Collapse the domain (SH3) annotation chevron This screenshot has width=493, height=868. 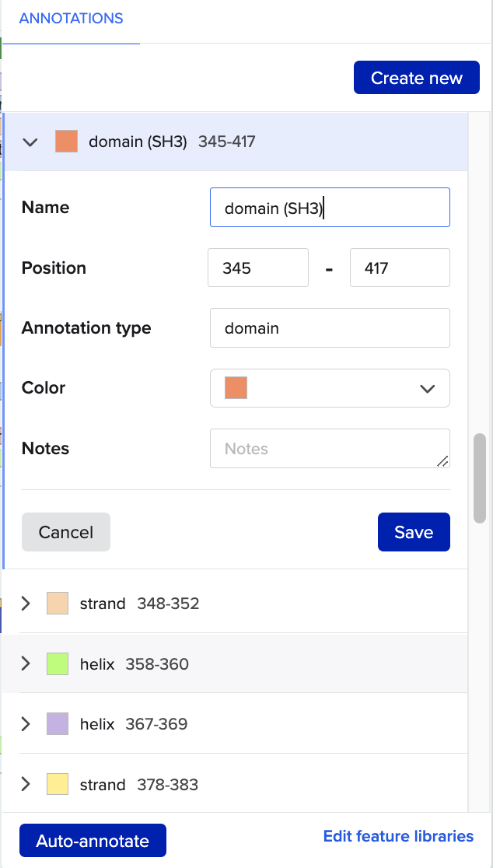pyautogui.click(x=30, y=142)
